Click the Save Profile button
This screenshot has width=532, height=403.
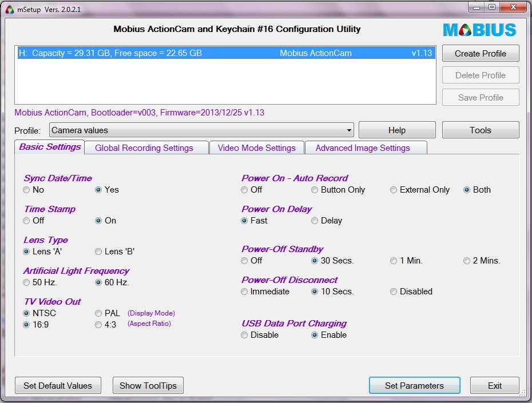[481, 98]
